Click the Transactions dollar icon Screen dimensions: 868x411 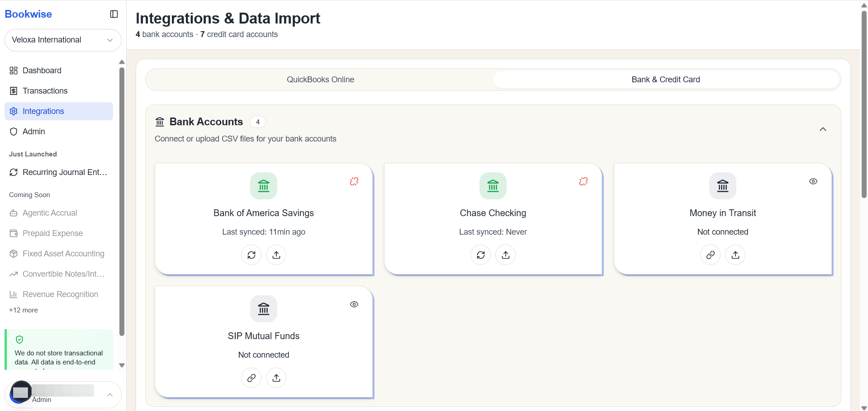point(14,91)
